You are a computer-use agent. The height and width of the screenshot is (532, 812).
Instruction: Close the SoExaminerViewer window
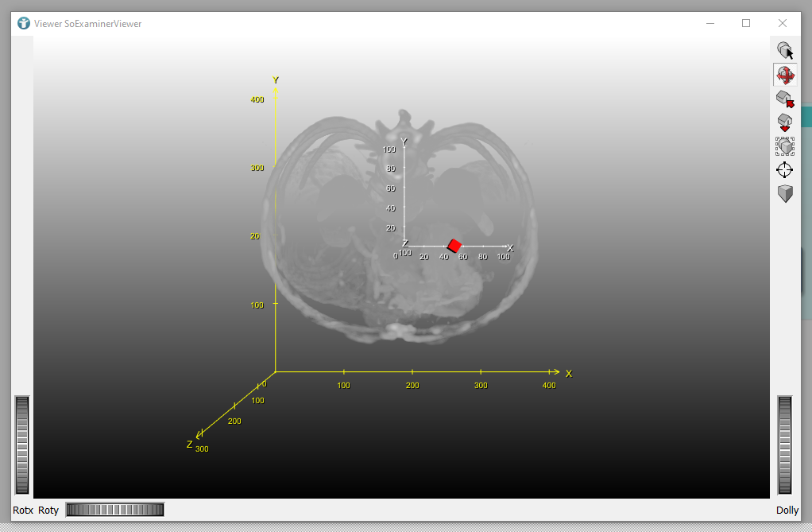pos(783,23)
